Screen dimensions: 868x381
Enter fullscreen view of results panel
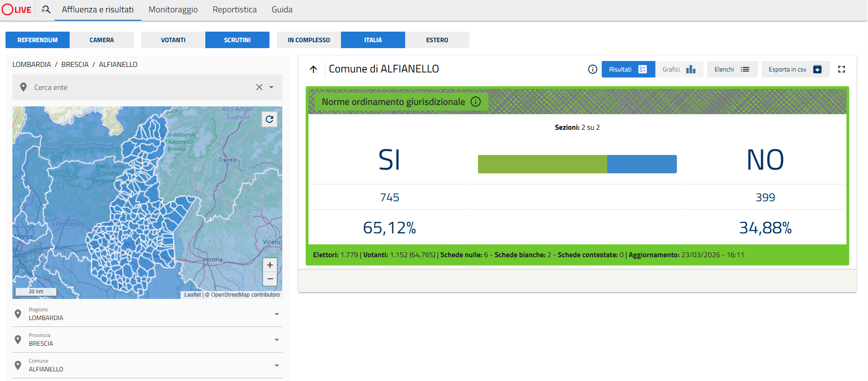click(x=841, y=69)
